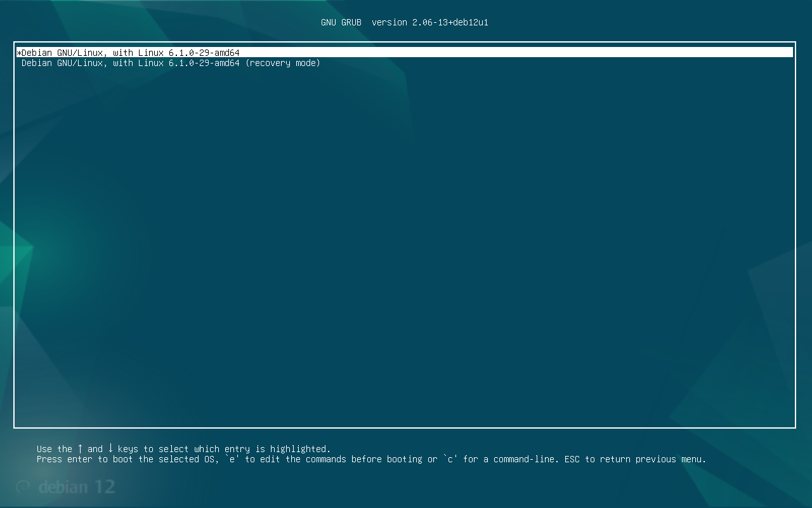812x508 pixels.
Task: Click the 'Press enter to boot the selected OS' help line
Action: (371, 459)
